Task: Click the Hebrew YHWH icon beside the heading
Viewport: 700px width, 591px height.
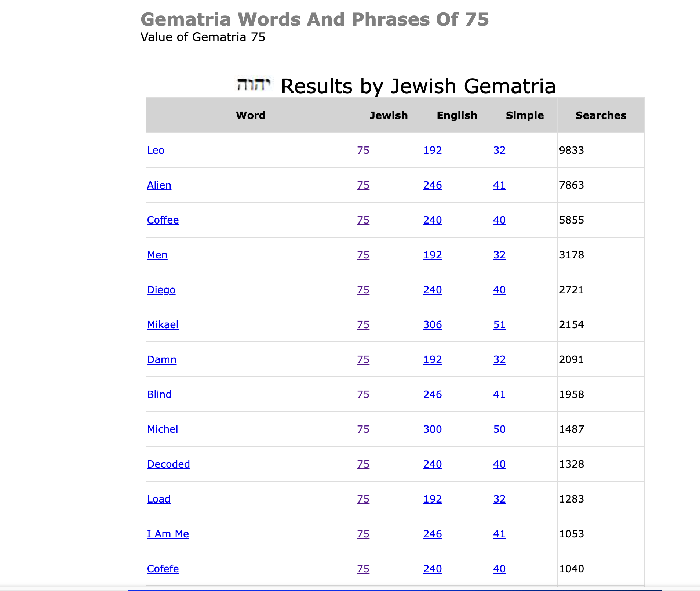Action: click(x=253, y=85)
